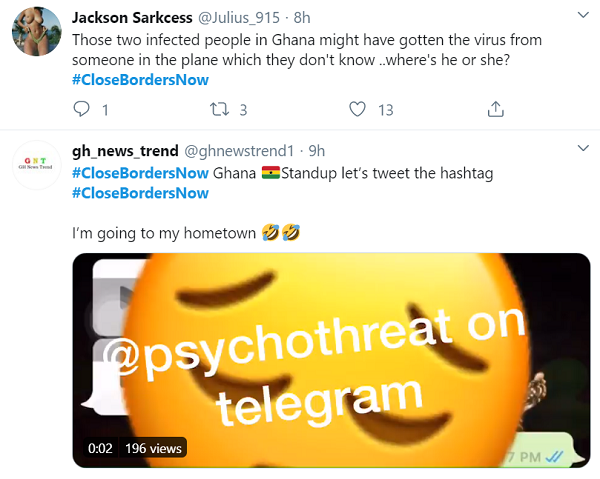
Task: Open Jackson Sarkcess profile picture
Action: point(37,31)
